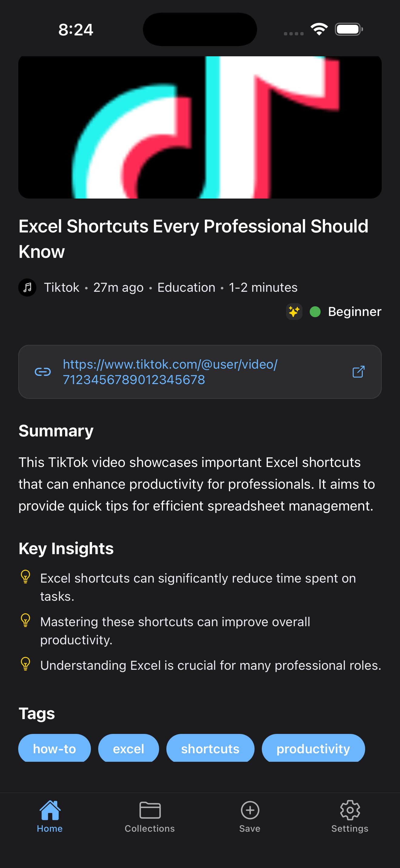
Task: Open Collections from the bottom navigation
Action: coord(149,815)
